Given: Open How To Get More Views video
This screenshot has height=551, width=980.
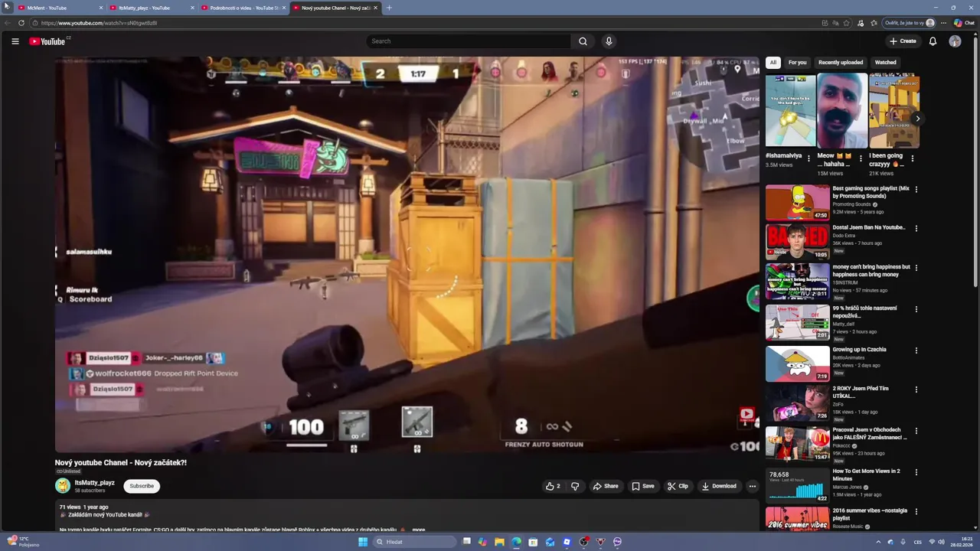Looking at the screenshot, I should [798, 485].
